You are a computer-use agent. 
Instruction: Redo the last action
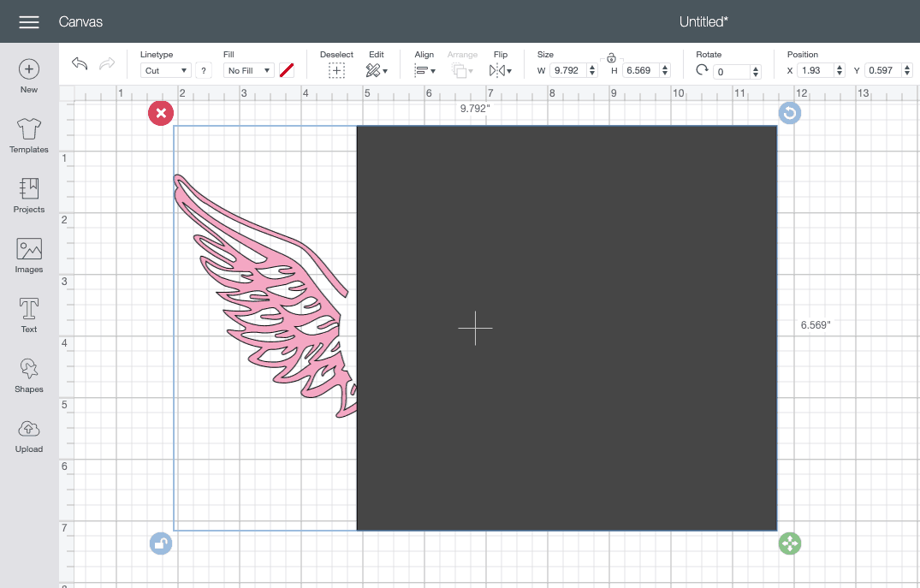pos(107,63)
